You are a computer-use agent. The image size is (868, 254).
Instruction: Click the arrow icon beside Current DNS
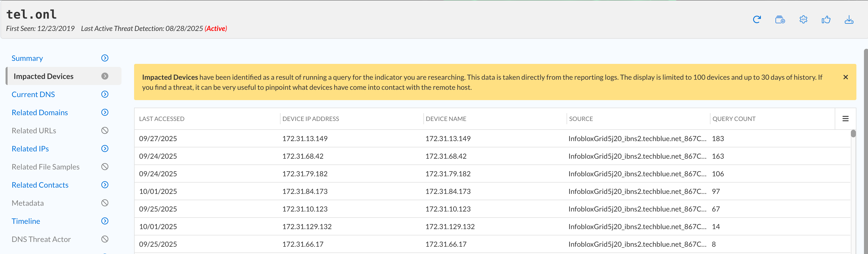click(x=105, y=95)
